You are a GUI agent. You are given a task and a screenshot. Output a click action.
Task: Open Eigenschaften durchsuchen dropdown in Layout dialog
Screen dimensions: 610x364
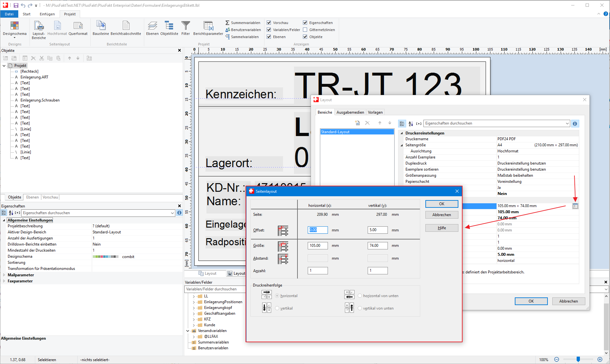click(567, 124)
